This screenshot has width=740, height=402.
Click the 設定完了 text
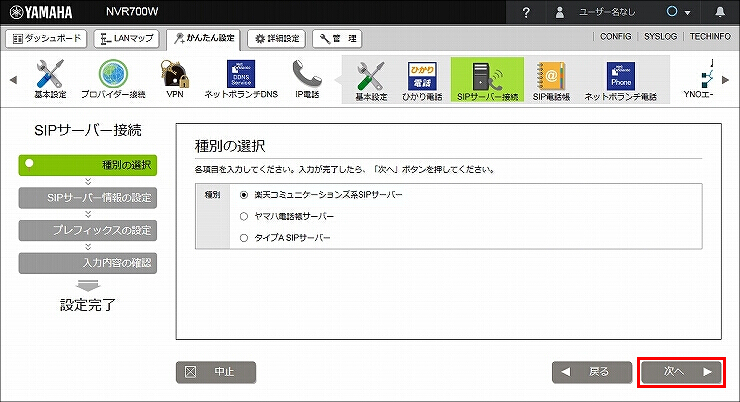pos(88,305)
